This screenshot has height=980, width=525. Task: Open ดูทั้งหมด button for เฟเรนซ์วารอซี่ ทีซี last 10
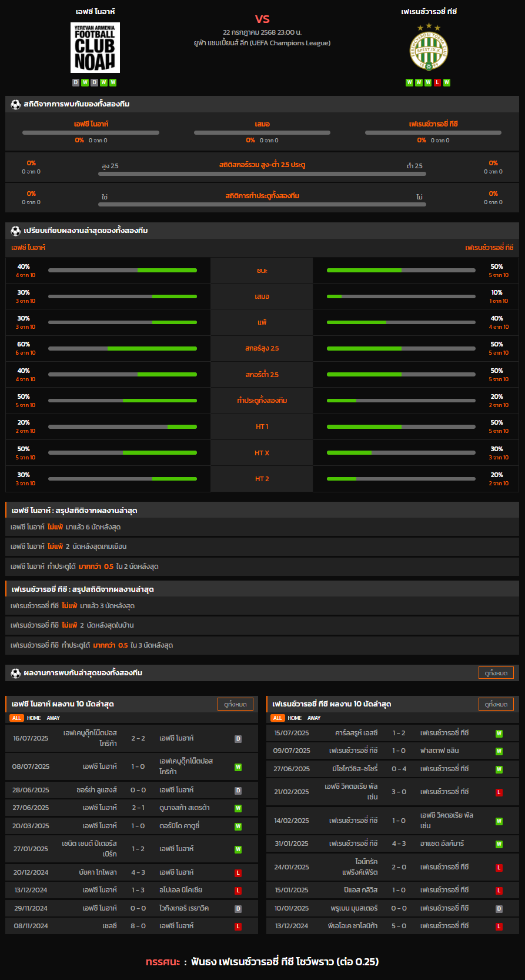tap(496, 704)
